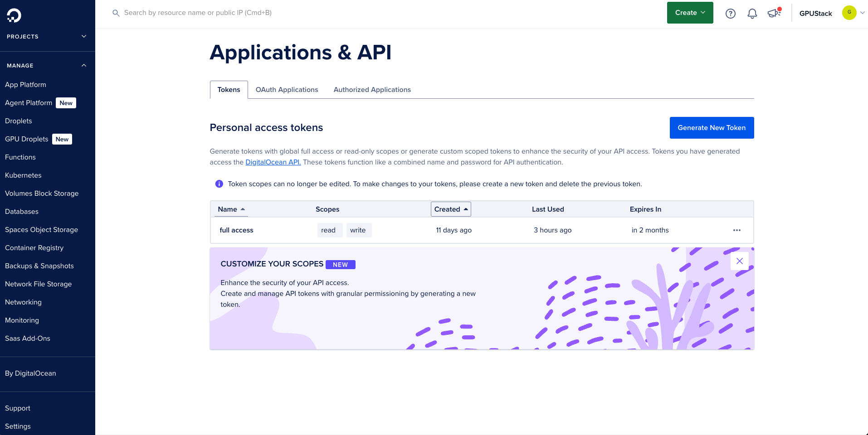Open the DigitalOcean API link
The width and height of the screenshot is (868, 435).
[273, 162]
